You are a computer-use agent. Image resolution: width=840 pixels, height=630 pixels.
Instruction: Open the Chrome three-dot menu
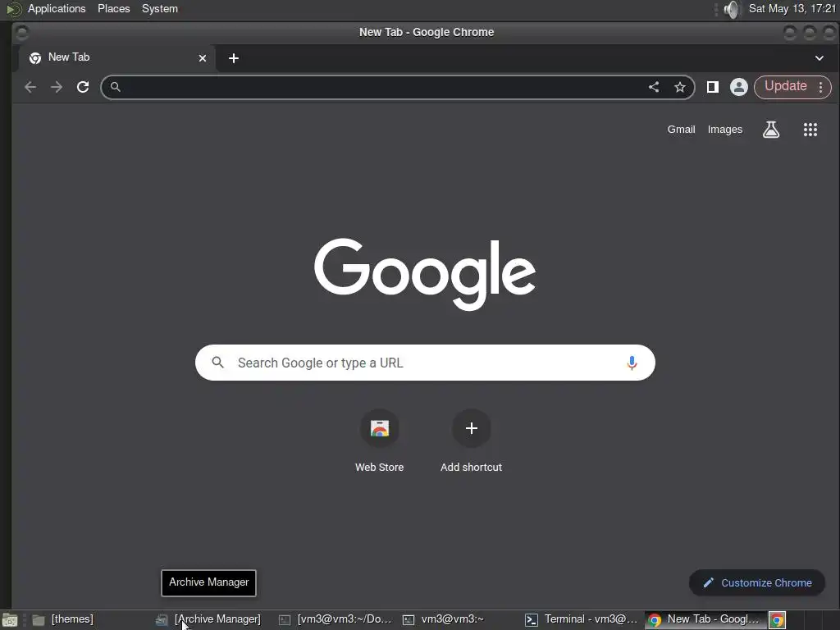tap(820, 87)
